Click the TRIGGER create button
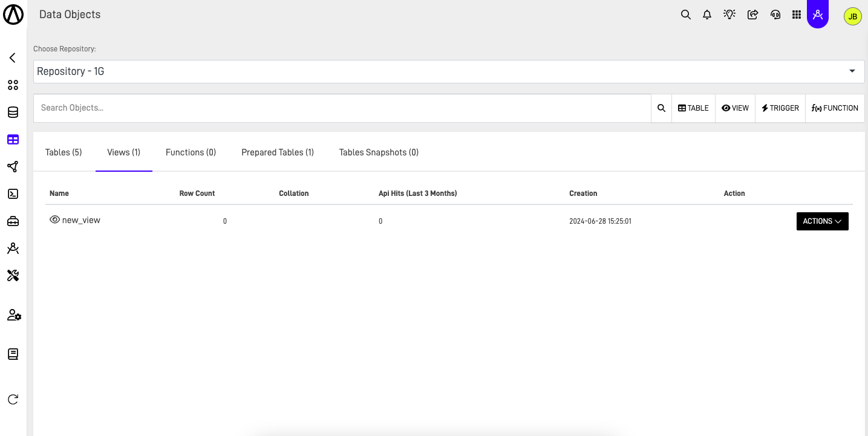 pyautogui.click(x=780, y=108)
